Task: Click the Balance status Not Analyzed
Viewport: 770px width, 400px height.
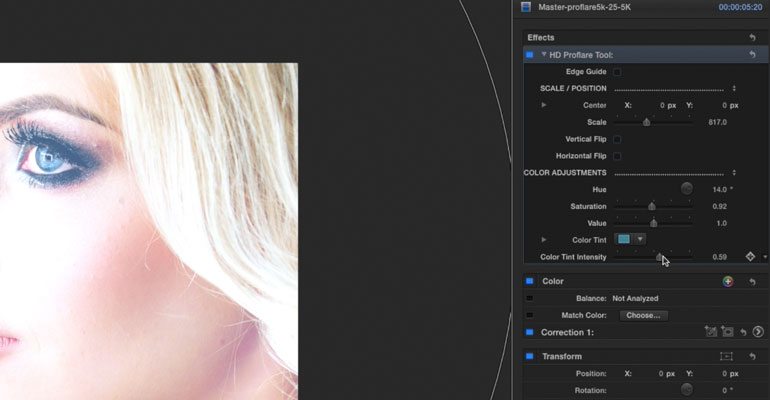Action: click(x=635, y=298)
